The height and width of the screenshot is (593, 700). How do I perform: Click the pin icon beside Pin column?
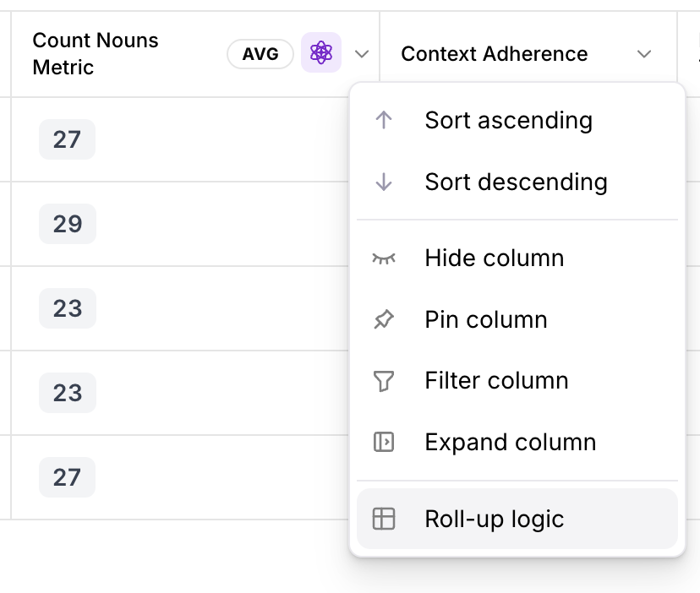(x=384, y=319)
